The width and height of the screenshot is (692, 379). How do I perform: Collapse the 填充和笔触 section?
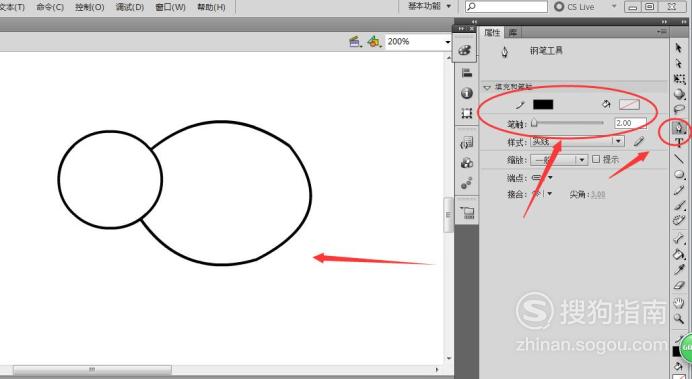click(487, 87)
